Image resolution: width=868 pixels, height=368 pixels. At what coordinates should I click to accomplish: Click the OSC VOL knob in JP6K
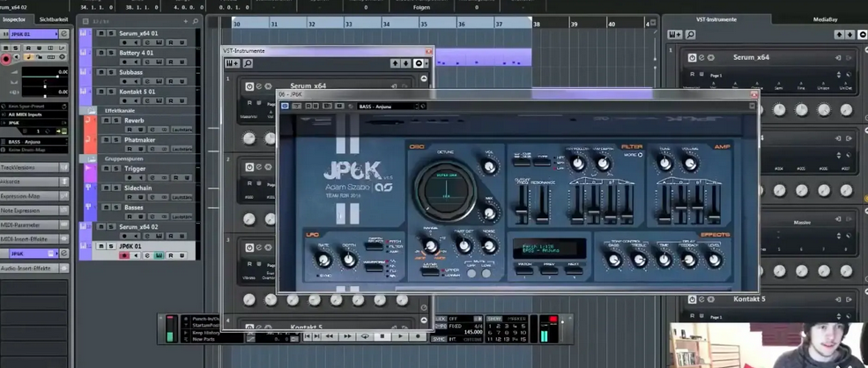point(489,166)
